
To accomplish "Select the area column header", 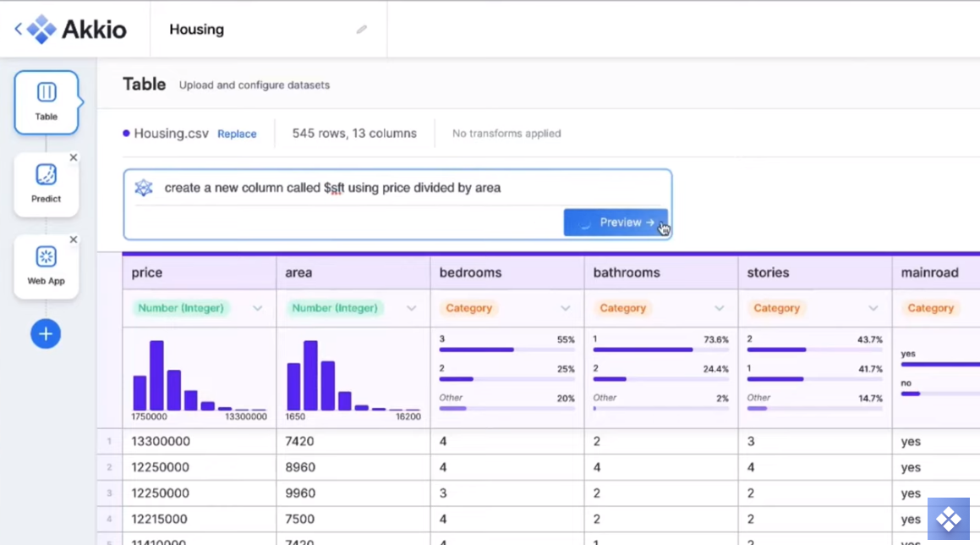I will pyautogui.click(x=353, y=272).
